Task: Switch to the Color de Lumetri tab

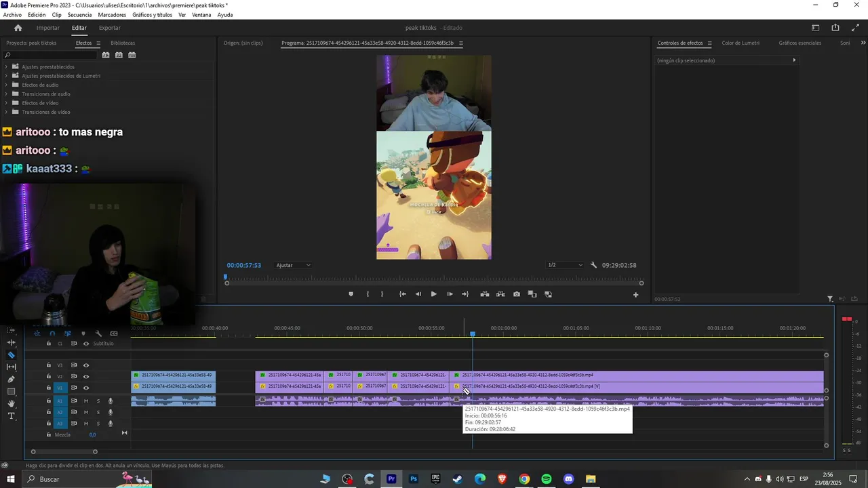Action: 741,43
